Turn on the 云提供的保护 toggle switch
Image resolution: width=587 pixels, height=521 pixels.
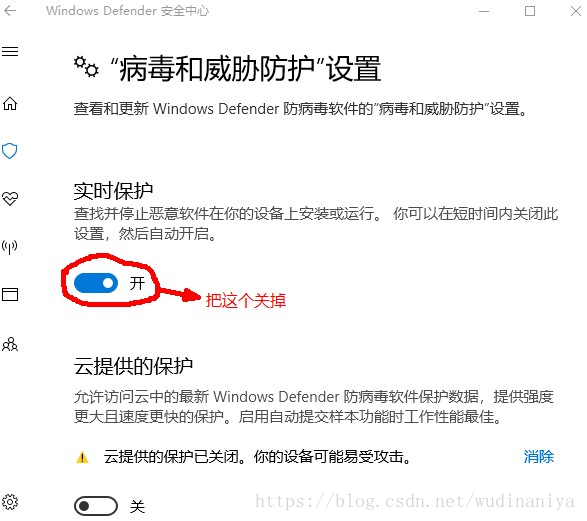coord(96,506)
